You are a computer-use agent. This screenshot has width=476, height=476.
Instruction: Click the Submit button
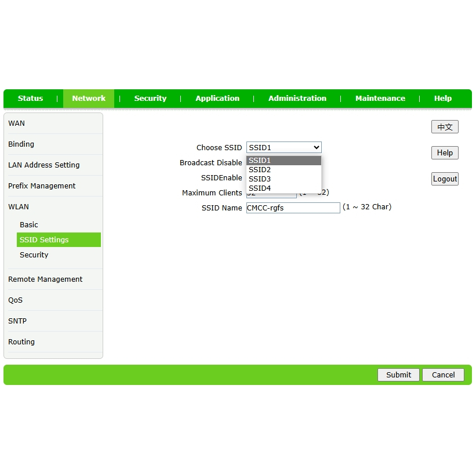pos(398,375)
